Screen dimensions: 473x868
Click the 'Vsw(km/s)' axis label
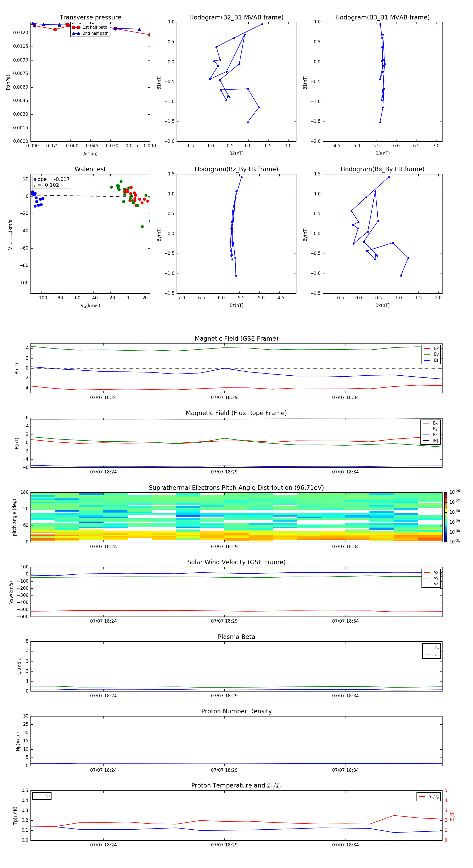(x=11, y=592)
